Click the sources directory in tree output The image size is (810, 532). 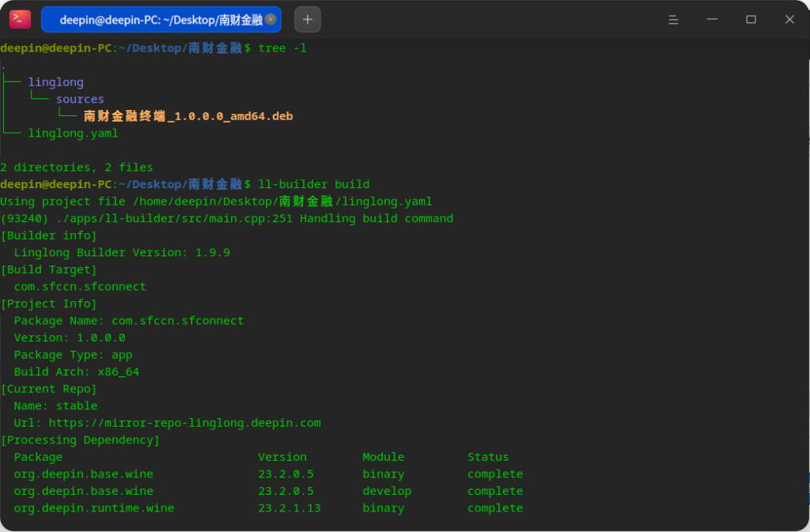[80, 100]
